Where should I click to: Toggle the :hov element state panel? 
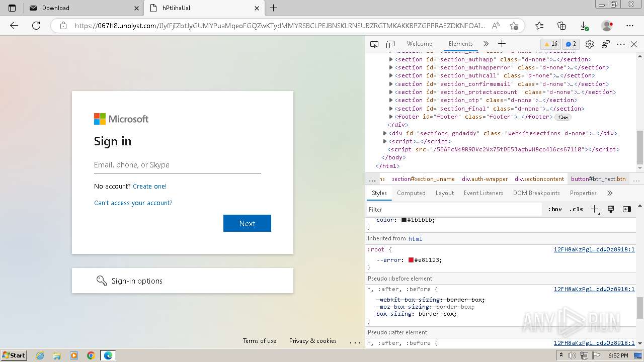tap(555, 209)
